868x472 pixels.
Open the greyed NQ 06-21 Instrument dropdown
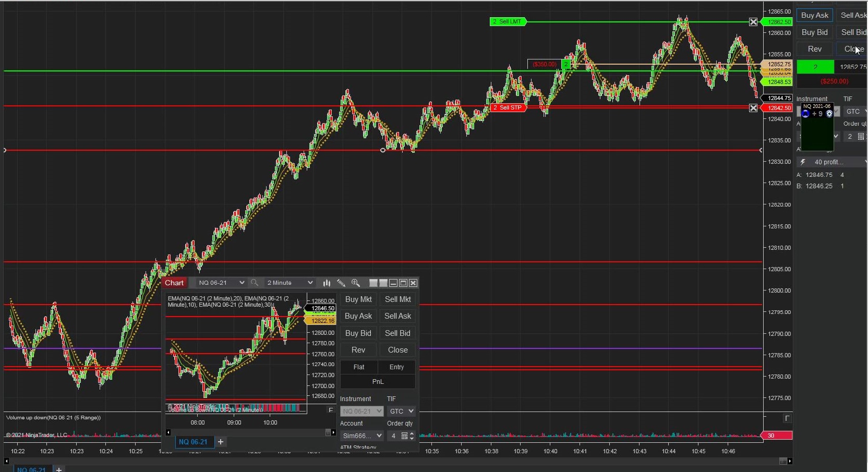tap(361, 411)
